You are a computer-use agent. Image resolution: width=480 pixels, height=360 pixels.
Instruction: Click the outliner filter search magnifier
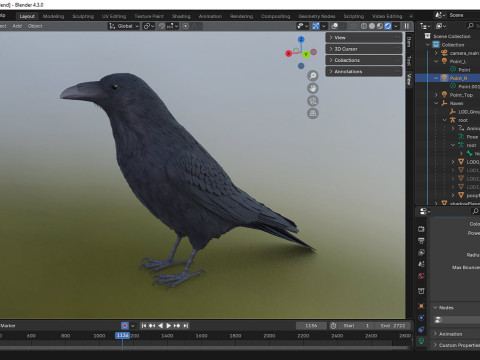click(x=470, y=26)
